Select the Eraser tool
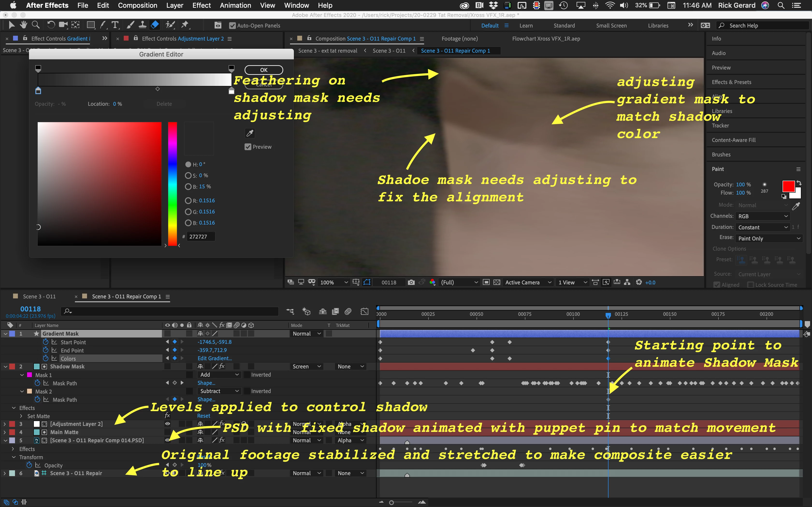Viewport: 812px width, 507px height. pyautogui.click(x=155, y=25)
